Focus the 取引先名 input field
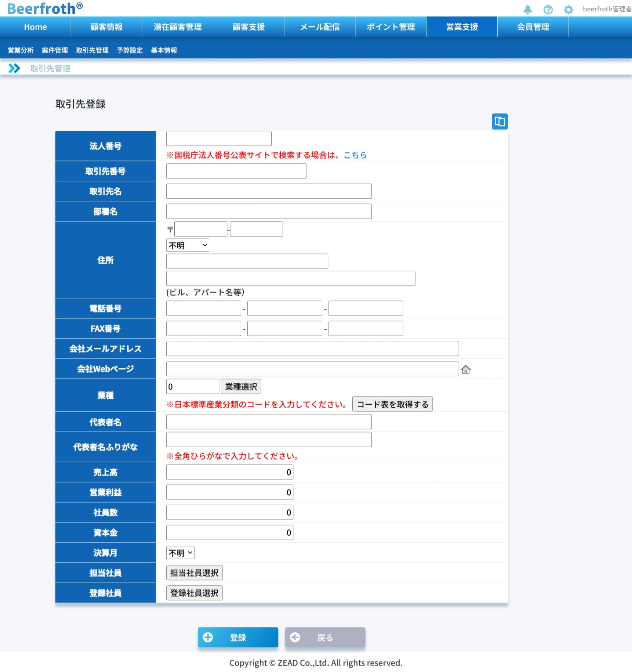This screenshot has height=672, width=632. tap(269, 191)
